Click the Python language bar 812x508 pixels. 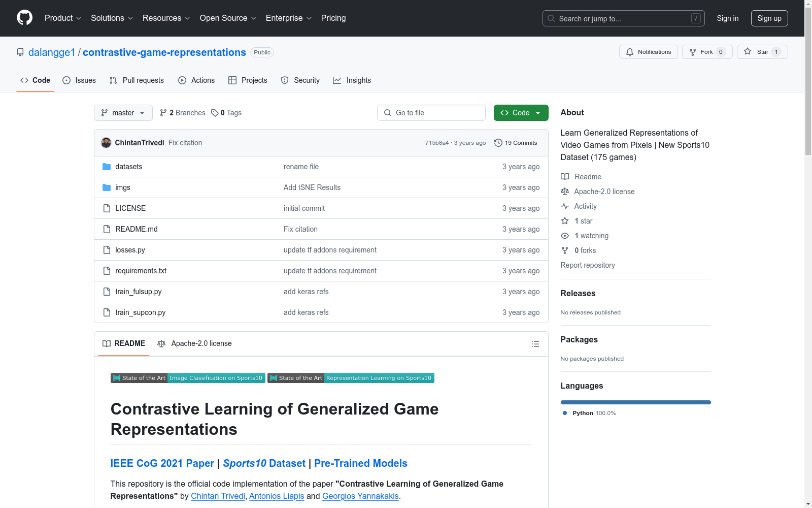click(636, 402)
